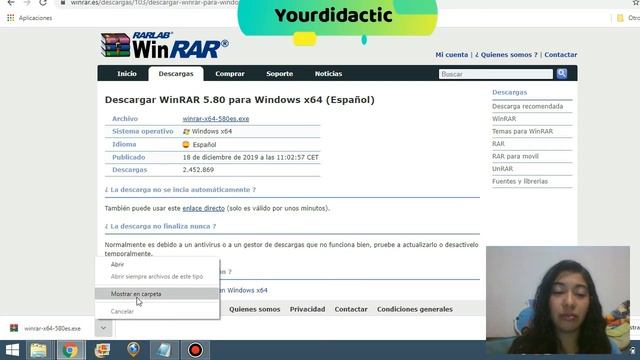Open the Descargas navigation tab
The image size is (640, 360).
click(x=176, y=74)
